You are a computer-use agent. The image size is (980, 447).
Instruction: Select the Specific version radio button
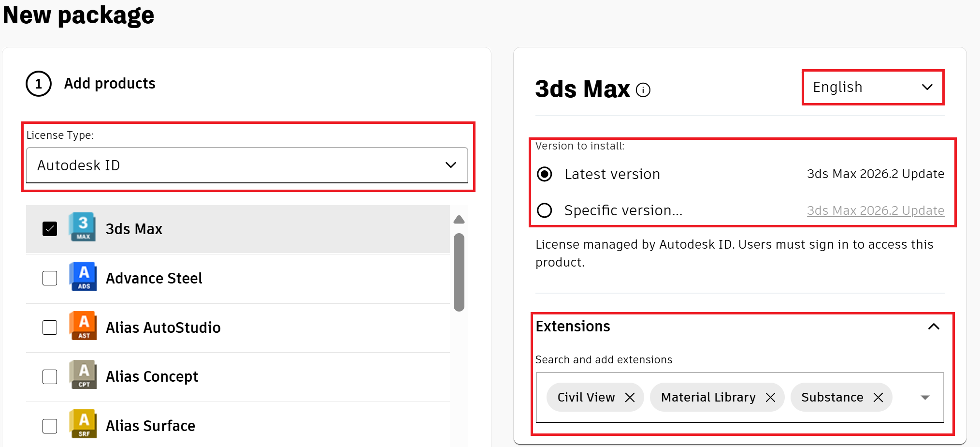coord(545,210)
